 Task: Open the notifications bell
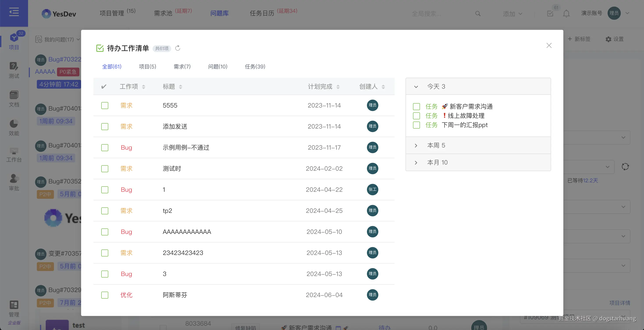tap(566, 14)
